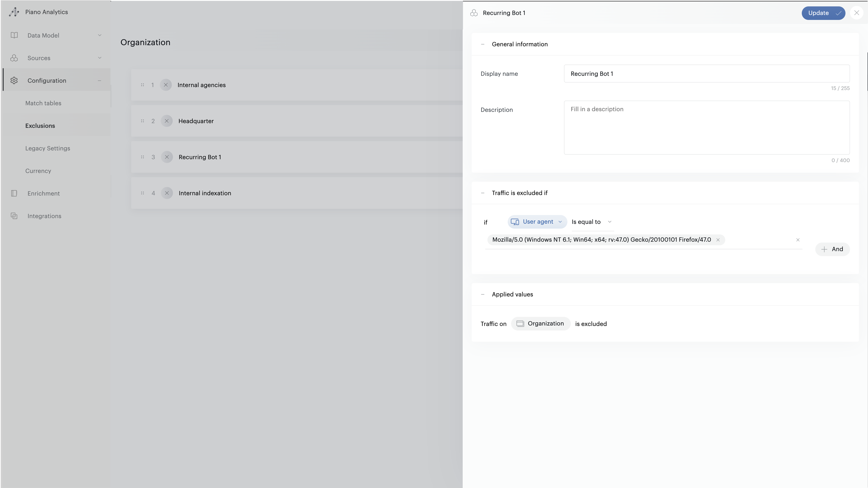Click the Integrations sidebar icon
The width and height of the screenshot is (868, 488).
pos(14,216)
